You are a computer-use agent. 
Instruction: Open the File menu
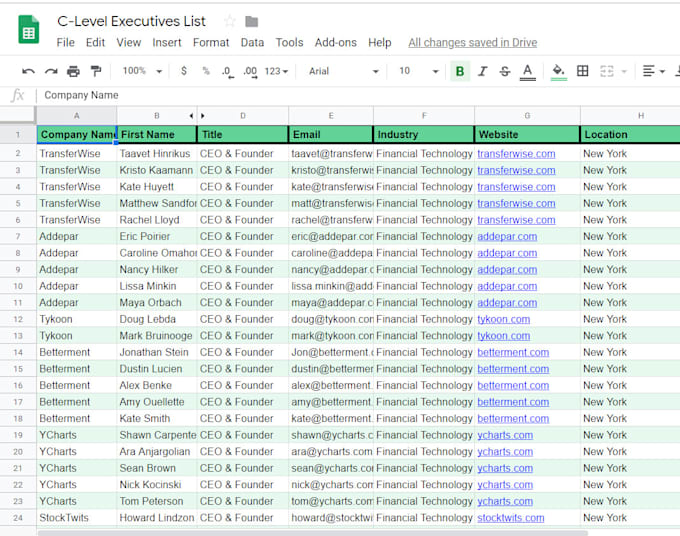coord(65,42)
